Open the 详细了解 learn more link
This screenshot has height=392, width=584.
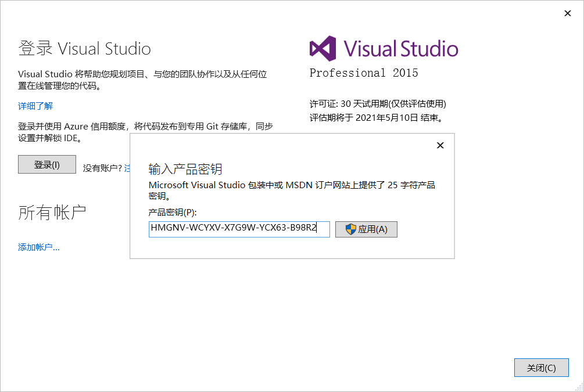point(35,106)
